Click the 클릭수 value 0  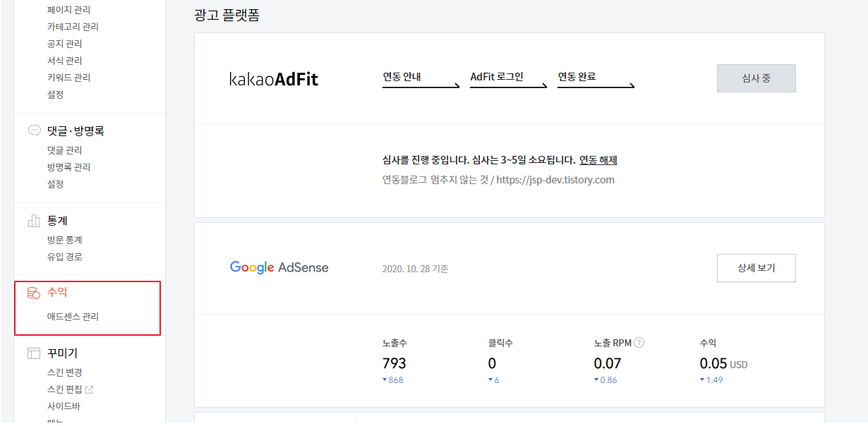click(492, 363)
